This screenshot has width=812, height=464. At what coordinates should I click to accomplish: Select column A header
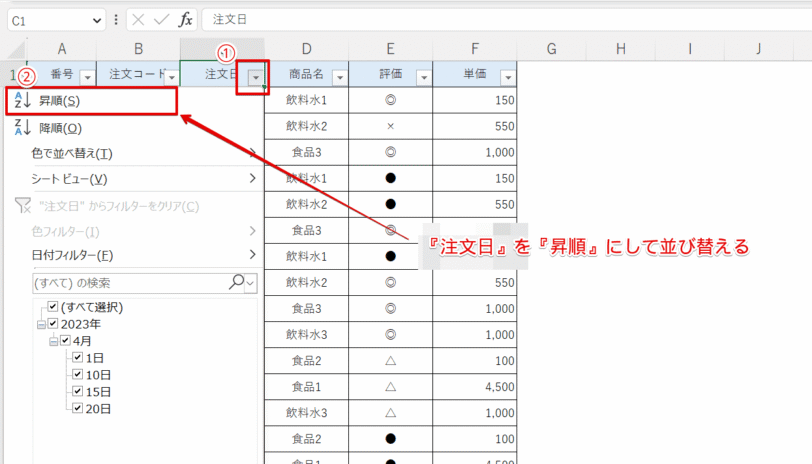[x=62, y=49]
